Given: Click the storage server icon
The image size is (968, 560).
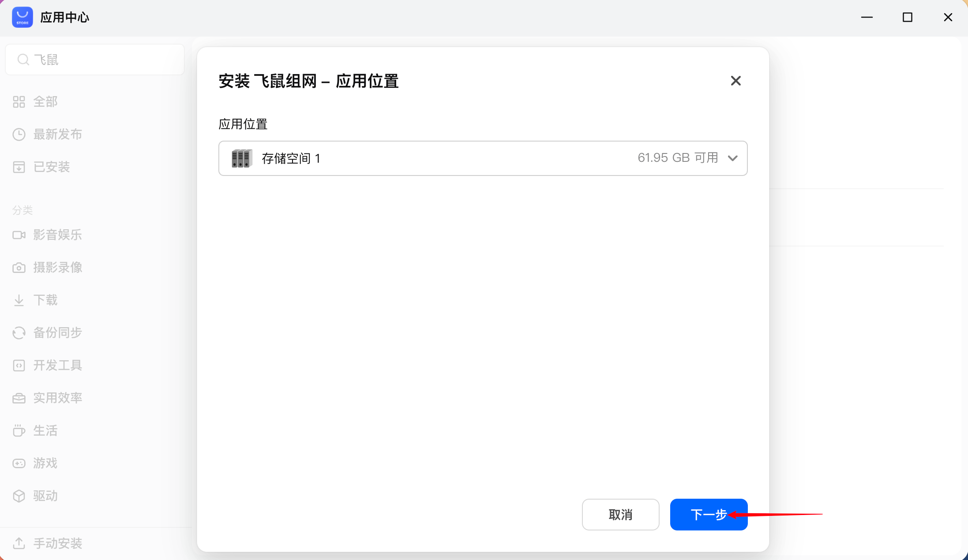Looking at the screenshot, I should click(x=242, y=158).
